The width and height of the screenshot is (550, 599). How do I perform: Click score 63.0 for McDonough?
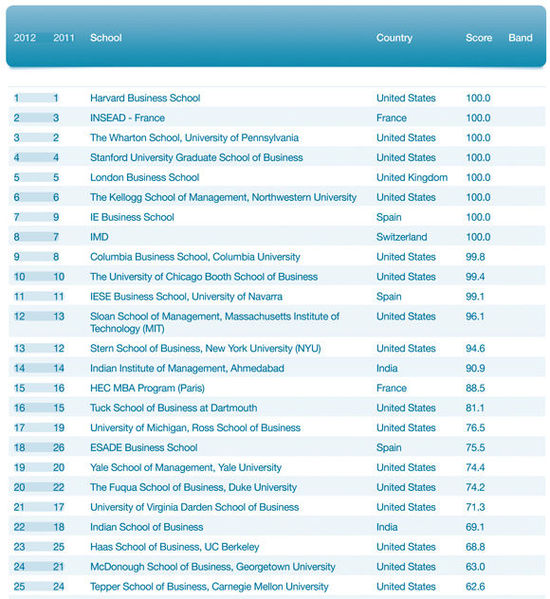click(x=475, y=567)
